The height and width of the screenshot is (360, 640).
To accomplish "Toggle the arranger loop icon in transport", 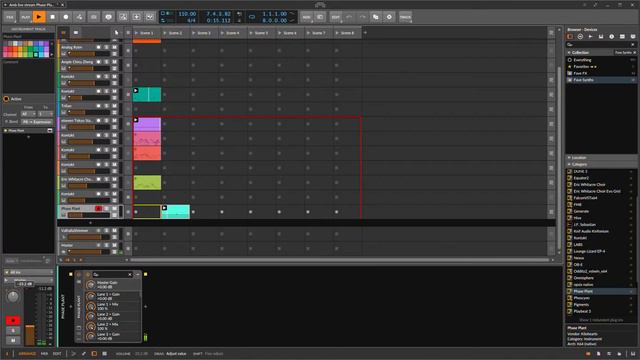I will (252, 17).
